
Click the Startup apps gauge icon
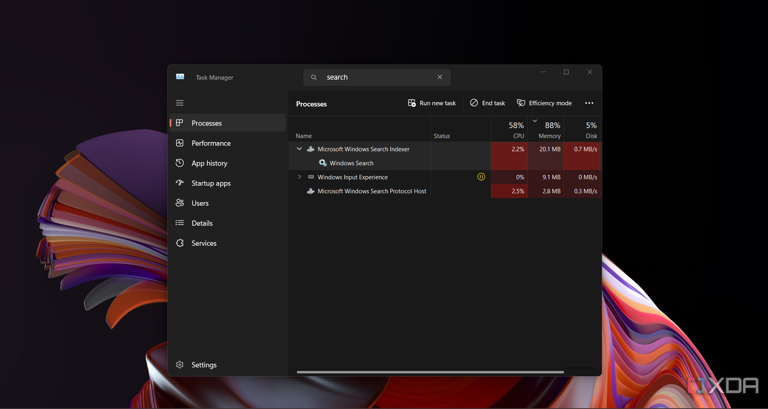(x=180, y=183)
